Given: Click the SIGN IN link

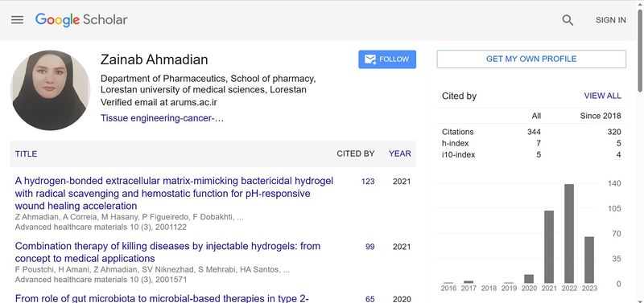Looking at the screenshot, I should coord(611,20).
